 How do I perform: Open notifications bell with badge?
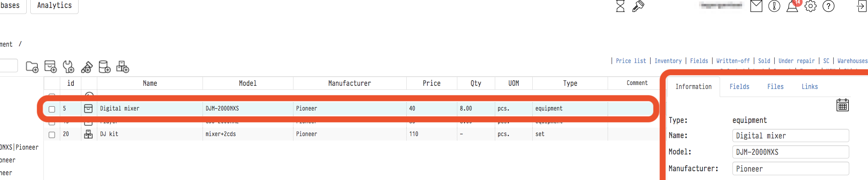(x=793, y=6)
